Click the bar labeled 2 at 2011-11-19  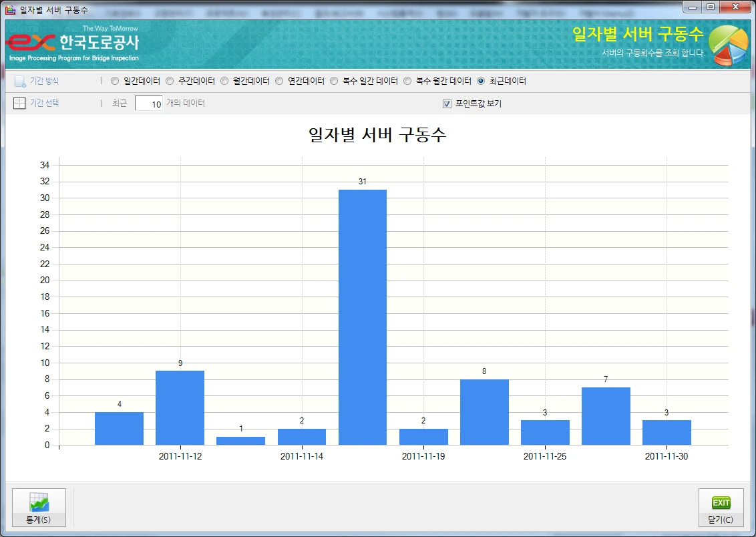(423, 437)
